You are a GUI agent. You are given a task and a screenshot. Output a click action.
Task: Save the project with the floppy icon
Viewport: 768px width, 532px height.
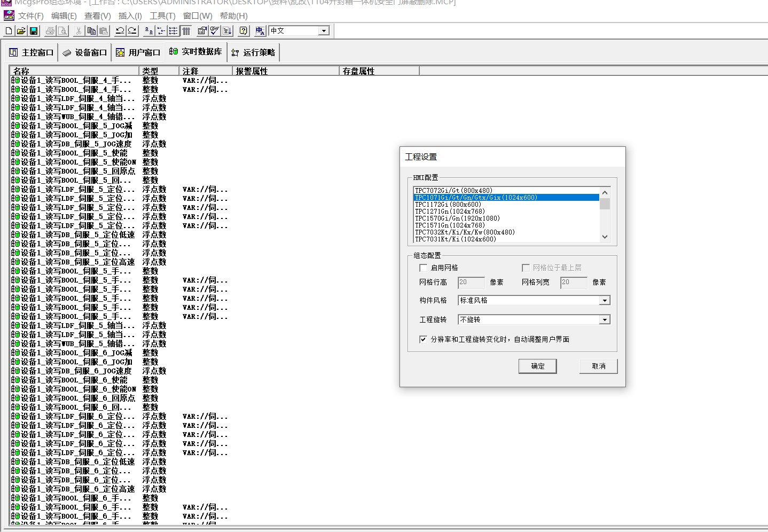pos(33,31)
